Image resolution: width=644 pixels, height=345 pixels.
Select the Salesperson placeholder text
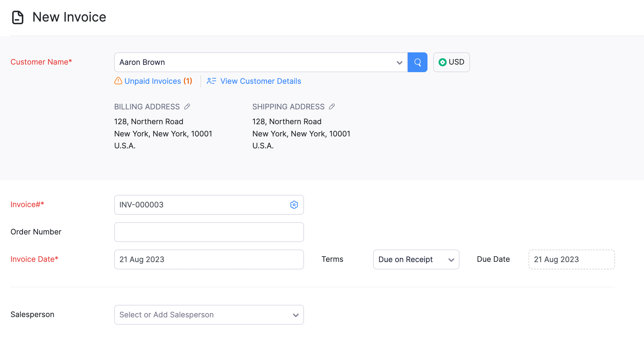click(x=167, y=315)
